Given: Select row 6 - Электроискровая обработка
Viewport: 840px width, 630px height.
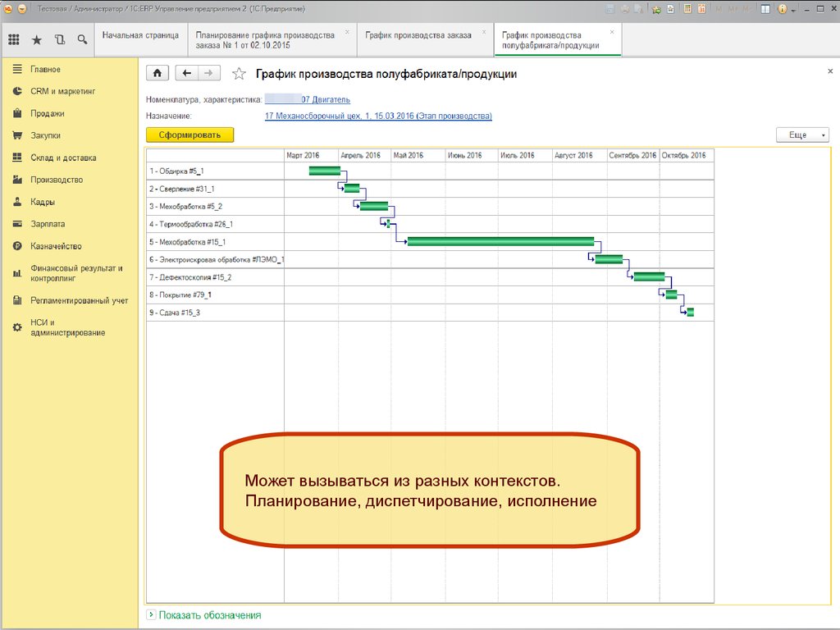Looking at the screenshot, I should click(216, 259).
